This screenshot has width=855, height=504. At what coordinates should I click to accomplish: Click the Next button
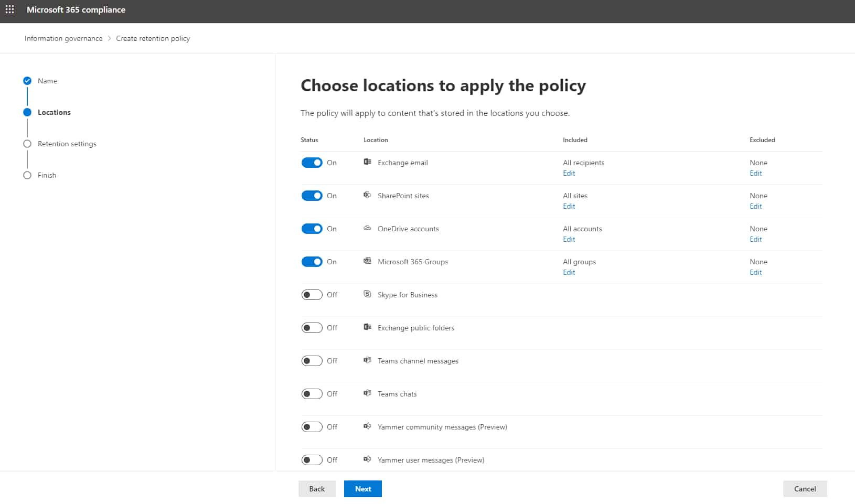click(363, 489)
